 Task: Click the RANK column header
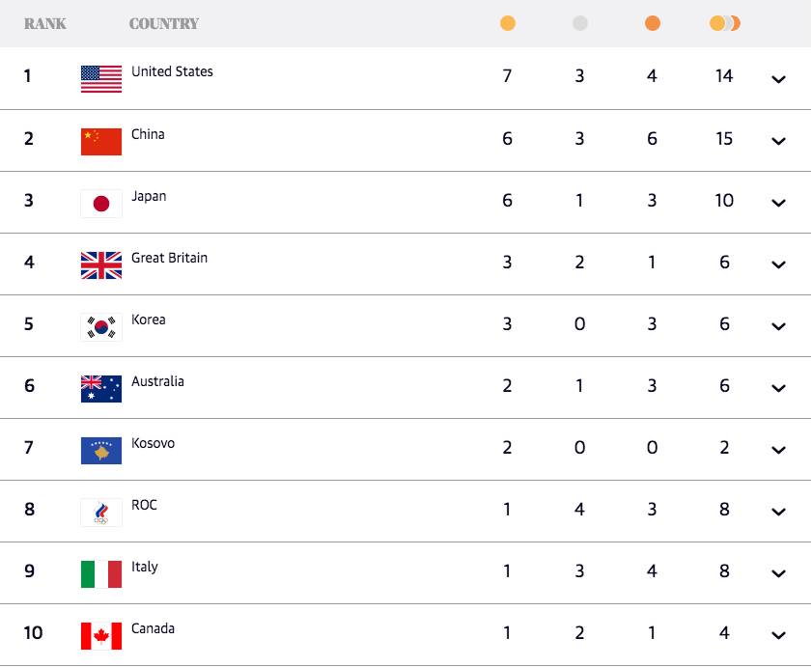click(x=45, y=23)
